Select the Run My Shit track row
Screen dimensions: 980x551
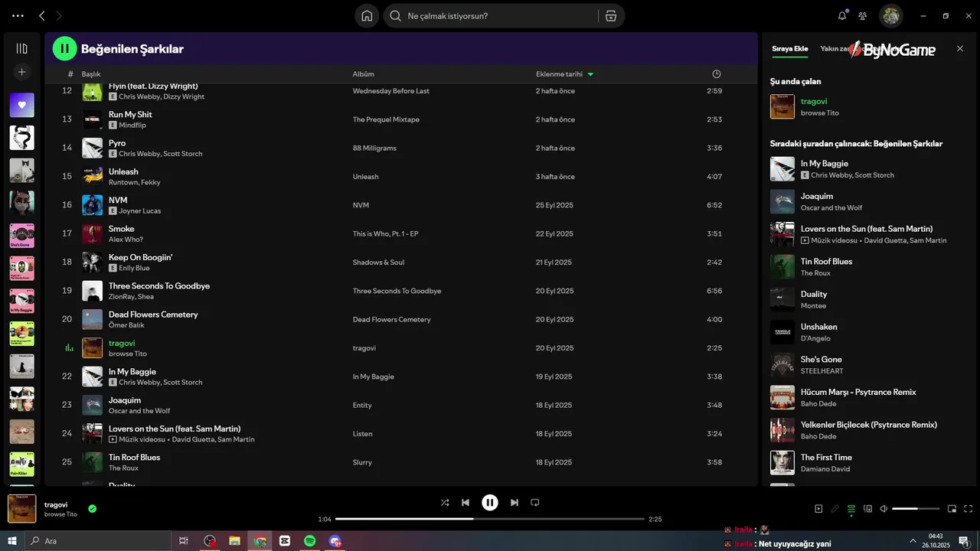pyautogui.click(x=400, y=119)
